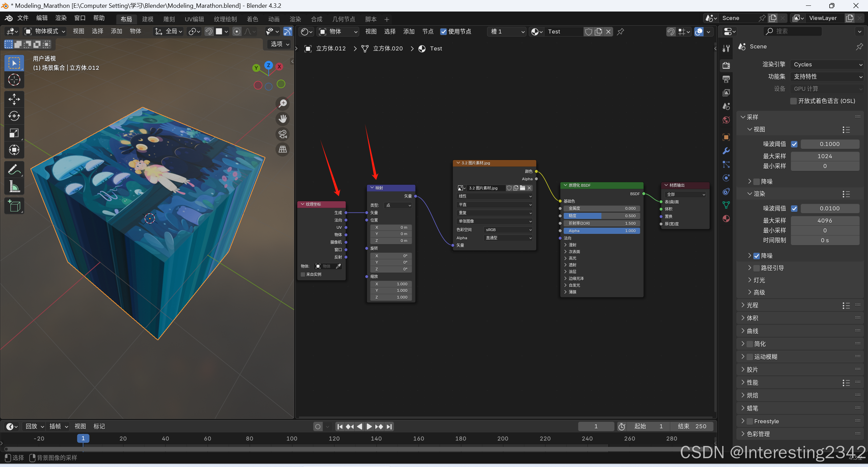
Task: Toggle camera view in viewport
Action: (x=283, y=134)
